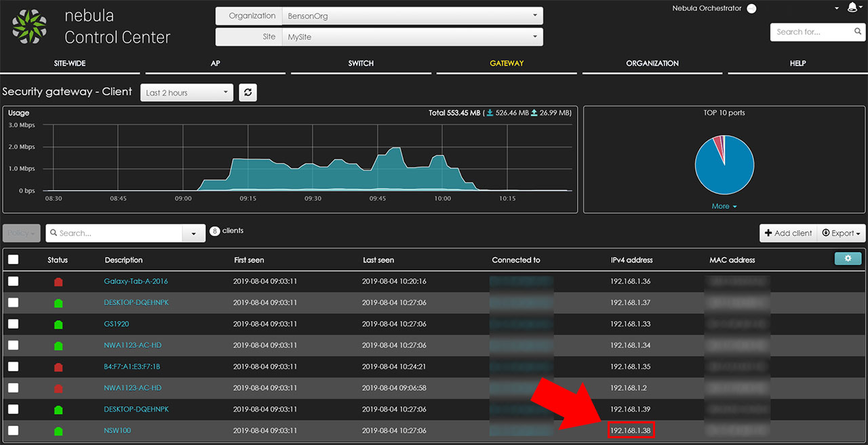
Task: Click last seen time 2019-08-04 10:24:21
Action: click(x=394, y=367)
